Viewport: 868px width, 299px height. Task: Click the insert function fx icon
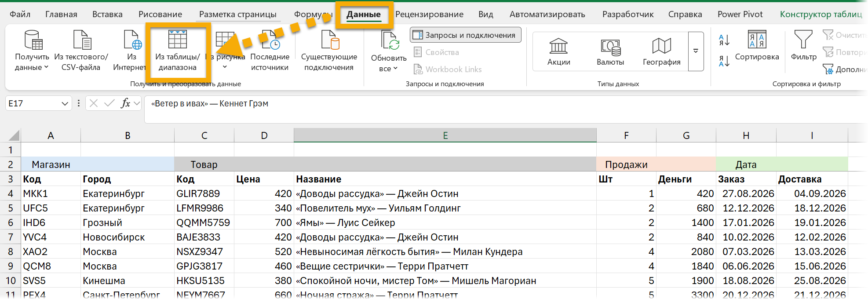(125, 103)
